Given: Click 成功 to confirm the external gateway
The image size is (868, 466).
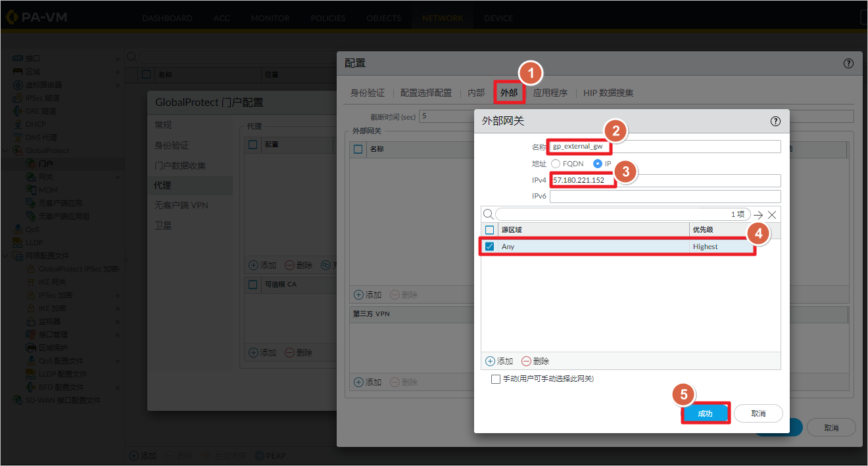Looking at the screenshot, I should tap(705, 413).
